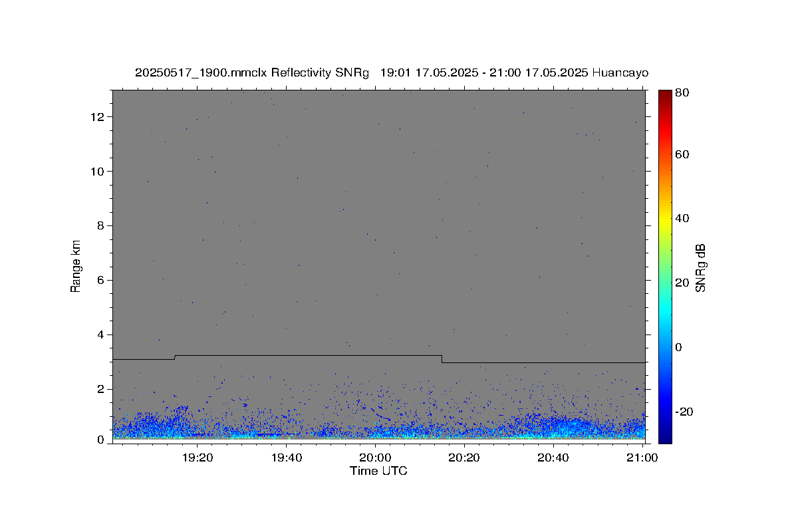Click the range tick label 4
798x532 pixels.
point(101,335)
